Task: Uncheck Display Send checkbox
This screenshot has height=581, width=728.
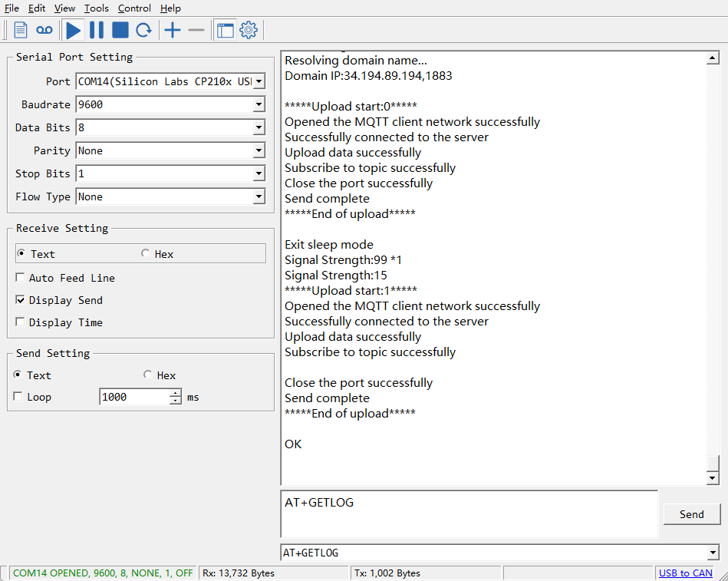Action: pyautogui.click(x=20, y=300)
